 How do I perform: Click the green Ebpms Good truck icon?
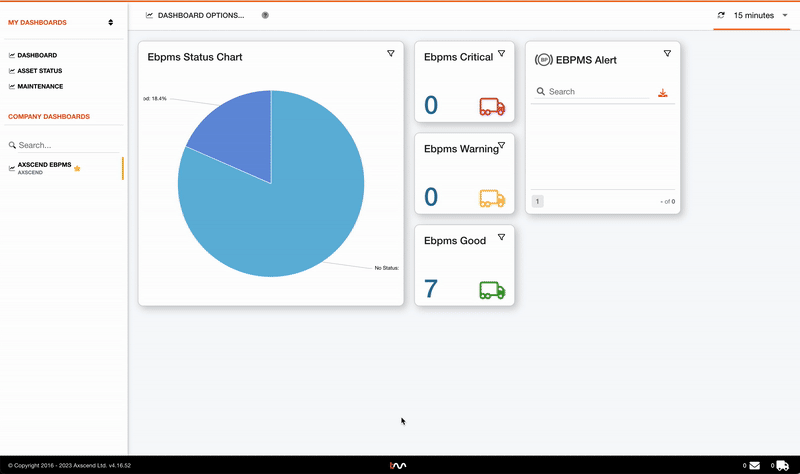pos(492,290)
